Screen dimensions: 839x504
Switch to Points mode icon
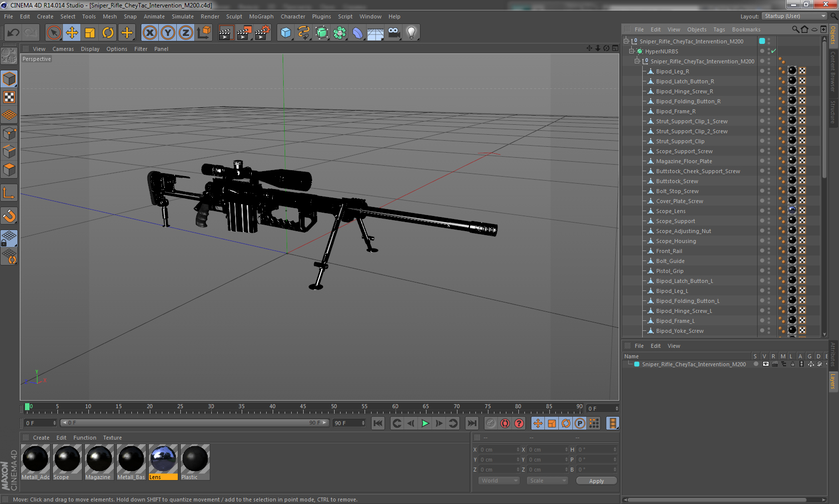(x=9, y=133)
